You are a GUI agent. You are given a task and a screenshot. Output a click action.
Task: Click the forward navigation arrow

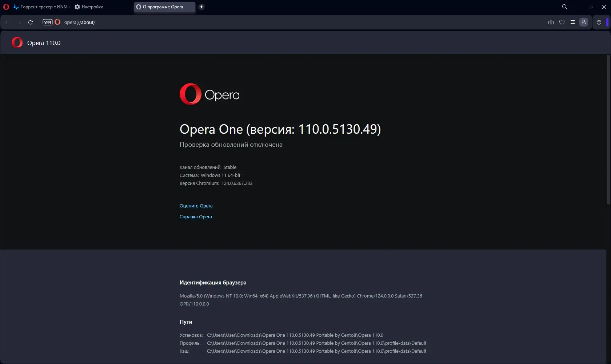pyautogui.click(x=20, y=22)
